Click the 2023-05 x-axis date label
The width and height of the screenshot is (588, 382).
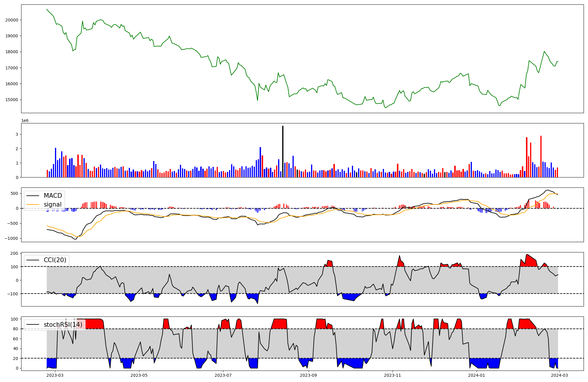[139, 375]
